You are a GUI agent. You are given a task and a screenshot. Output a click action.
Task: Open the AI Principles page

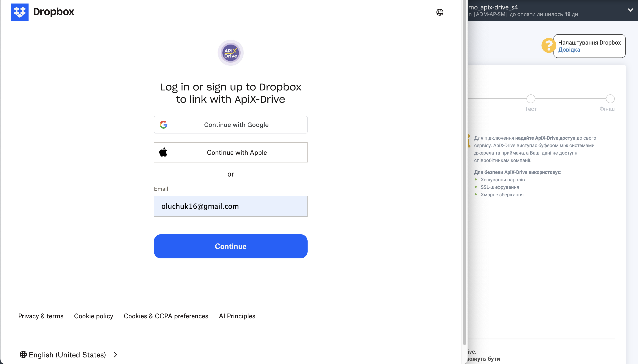click(237, 316)
